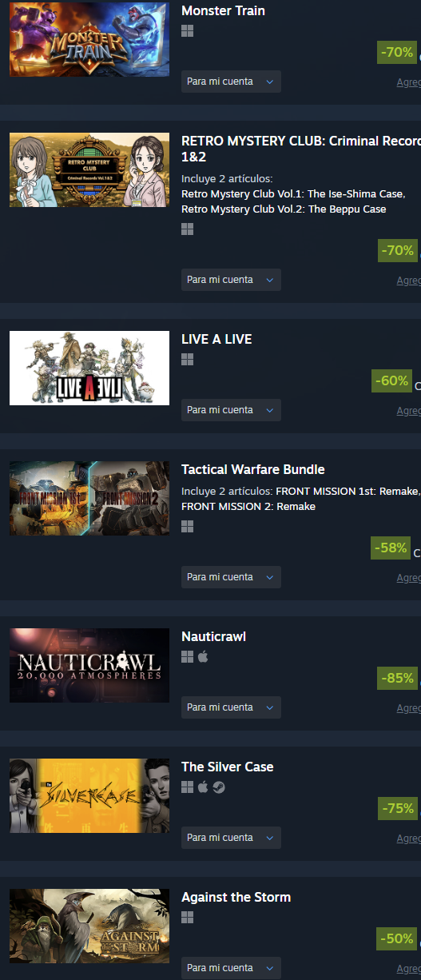Click Windows icon under Tactical Warfare Bundle
This screenshot has width=421, height=980.
click(188, 527)
